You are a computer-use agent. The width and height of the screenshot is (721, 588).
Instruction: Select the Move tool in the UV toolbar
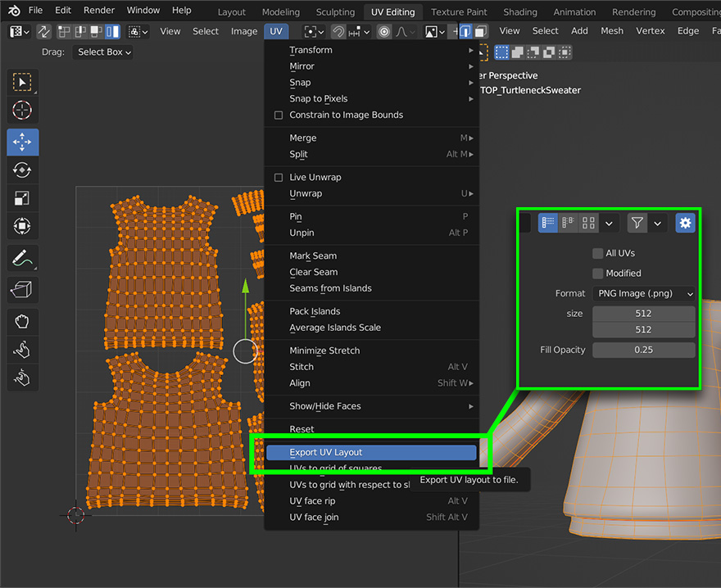(x=23, y=142)
